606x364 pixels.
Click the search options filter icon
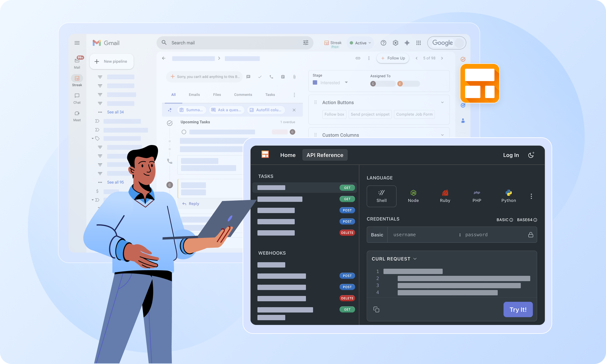tap(306, 43)
